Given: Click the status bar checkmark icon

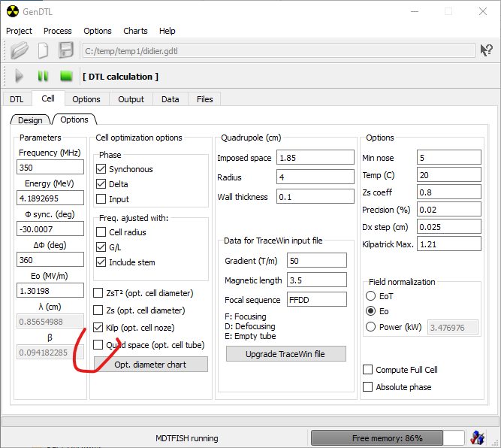Looking at the screenshot, I should (x=478, y=437).
